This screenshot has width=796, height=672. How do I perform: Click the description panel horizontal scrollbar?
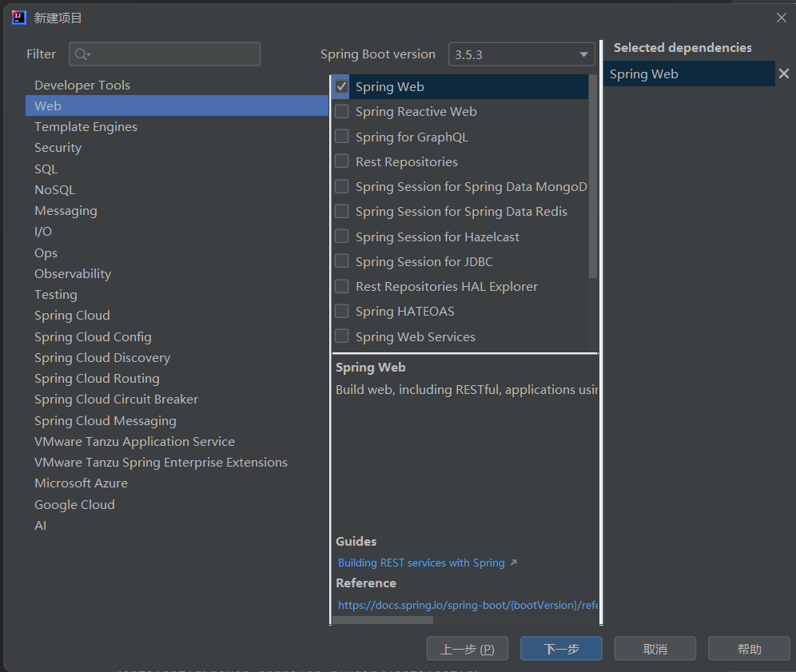(x=383, y=620)
